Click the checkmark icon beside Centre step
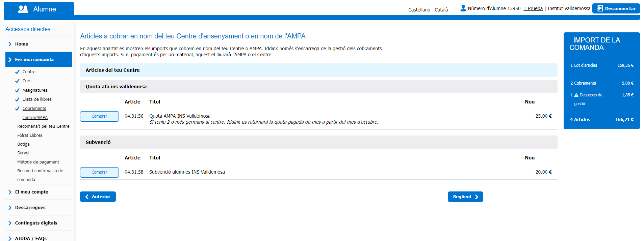Image resolution: width=644 pixels, height=241 pixels. [x=17, y=72]
